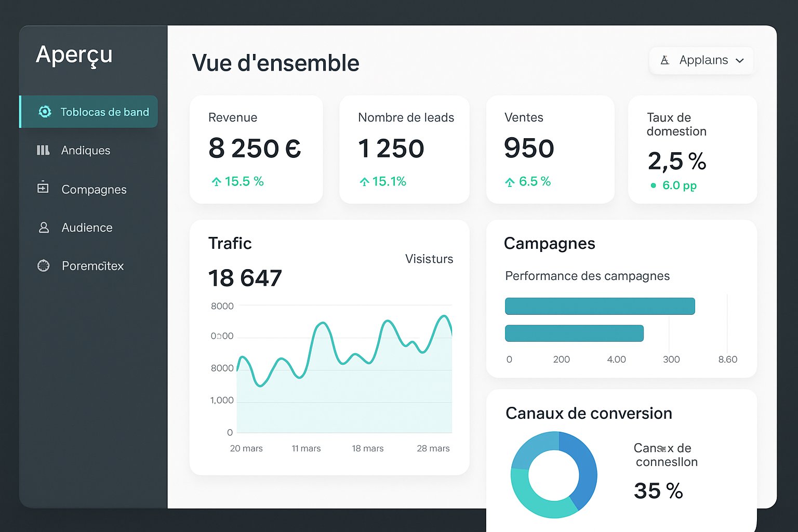The width and height of the screenshot is (798, 532).
Task: Click the 15.5 % revenue change
Action: [x=244, y=181]
